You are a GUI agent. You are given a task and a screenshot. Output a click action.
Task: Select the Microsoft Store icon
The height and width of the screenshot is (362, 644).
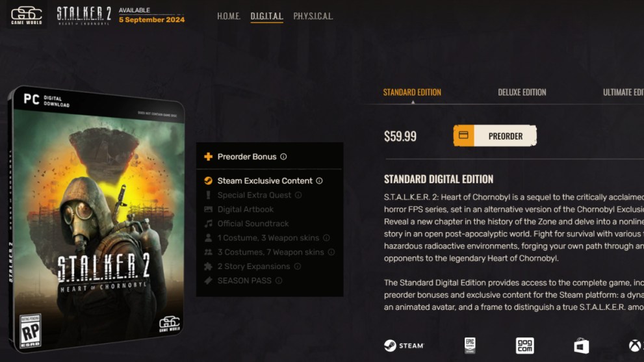click(581, 346)
